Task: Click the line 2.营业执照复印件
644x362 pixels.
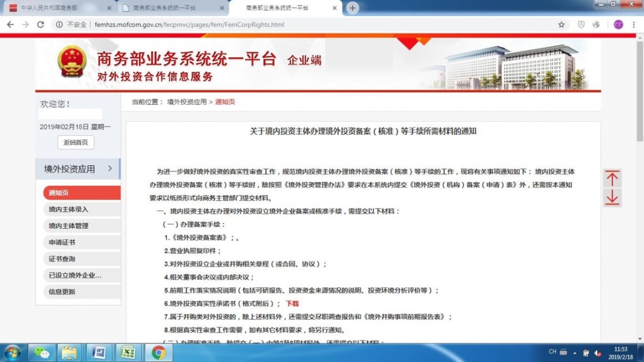Action: point(193,251)
